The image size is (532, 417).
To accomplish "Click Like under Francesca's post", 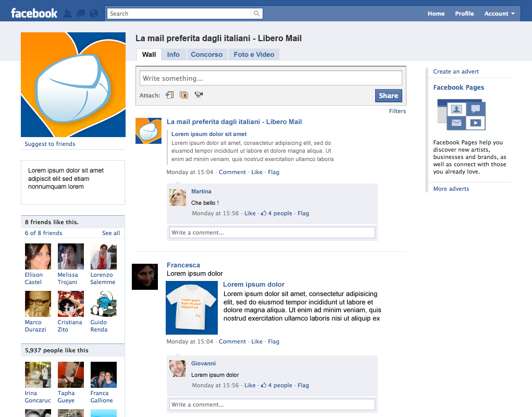I will [257, 341].
